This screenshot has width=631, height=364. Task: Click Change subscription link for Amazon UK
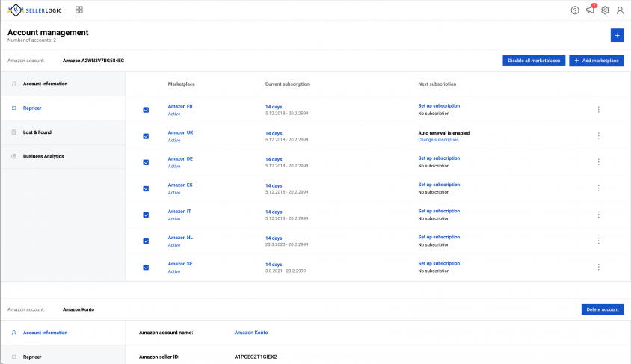(438, 140)
